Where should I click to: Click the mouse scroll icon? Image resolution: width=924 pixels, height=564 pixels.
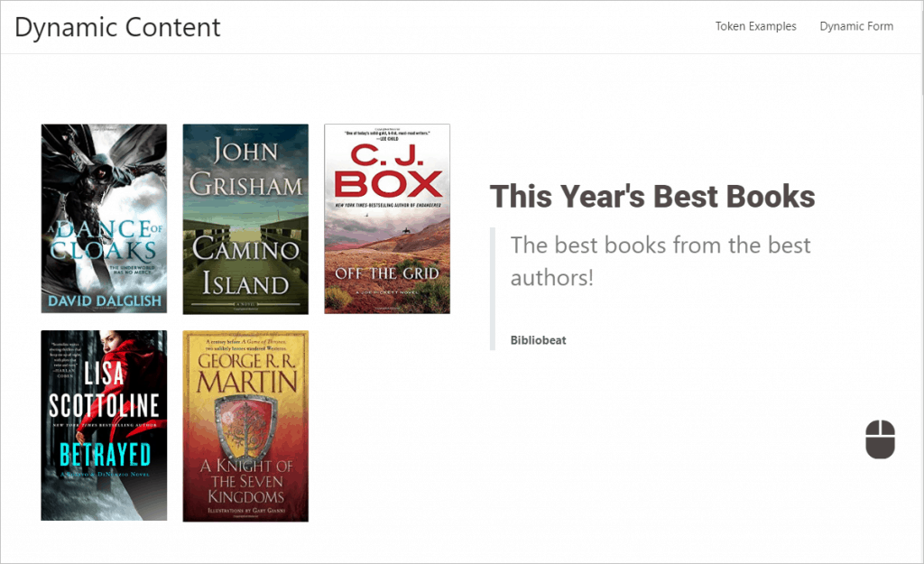[x=880, y=439]
